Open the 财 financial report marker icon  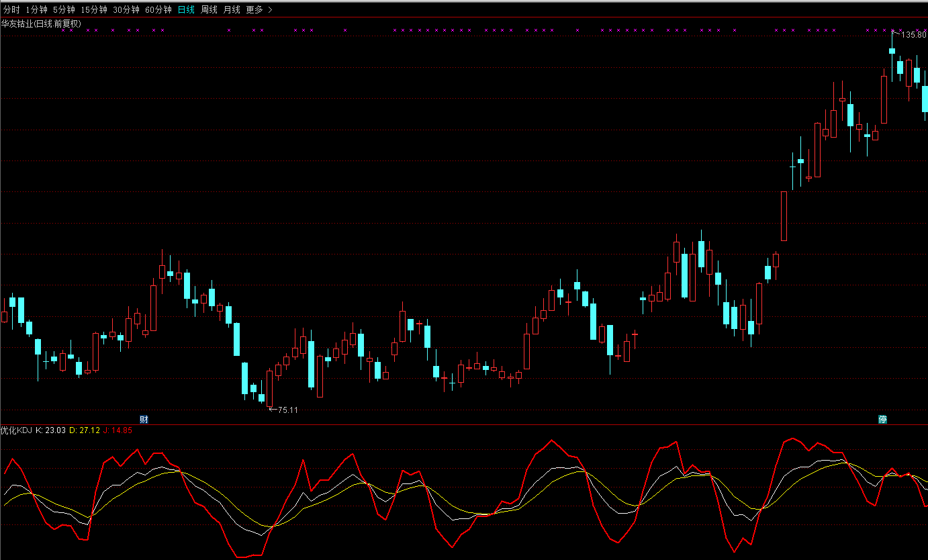[x=144, y=420]
